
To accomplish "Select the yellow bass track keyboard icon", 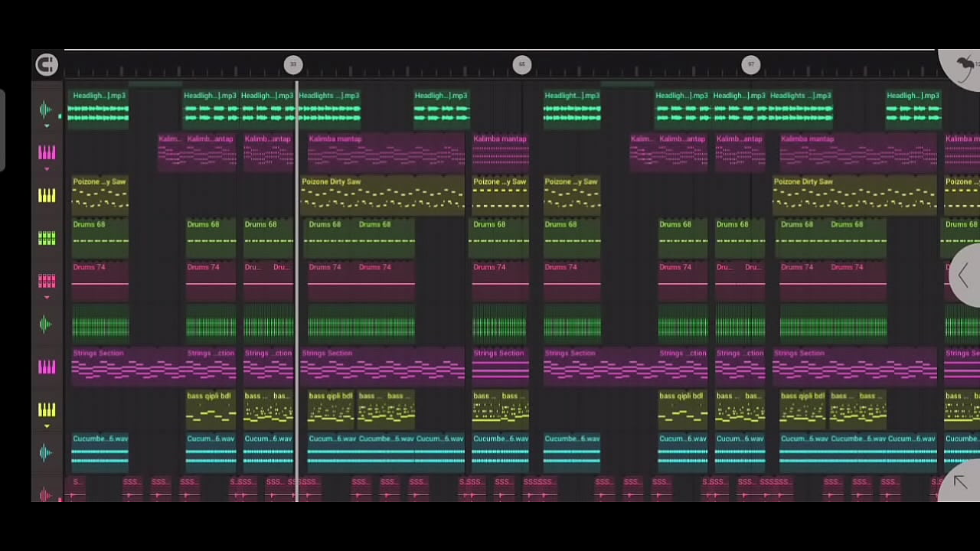I will (x=47, y=410).
